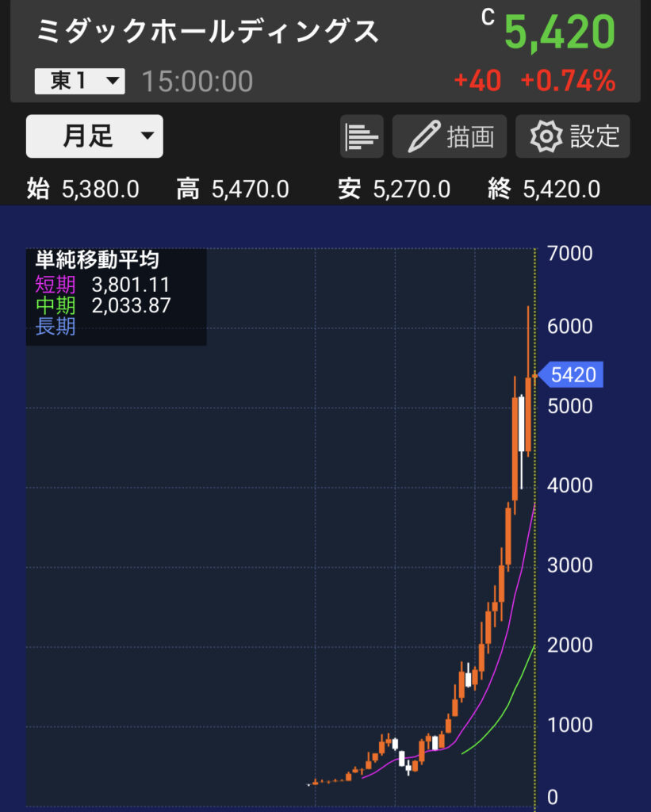Tap the 7000 price axis label

click(x=569, y=253)
